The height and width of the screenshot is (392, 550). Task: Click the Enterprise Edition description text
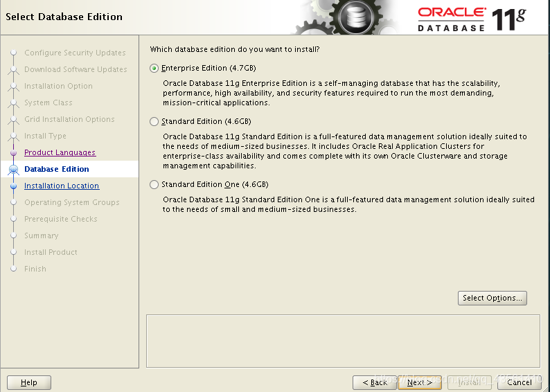coord(332,93)
